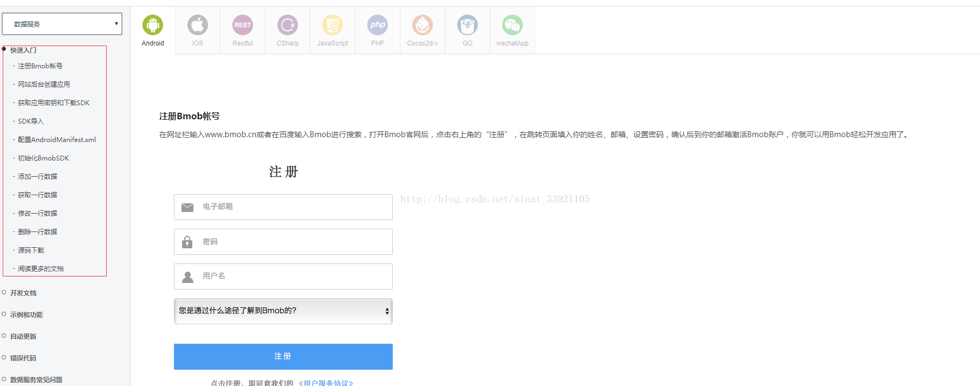Choose the CSharp platform icon

pos(288,25)
